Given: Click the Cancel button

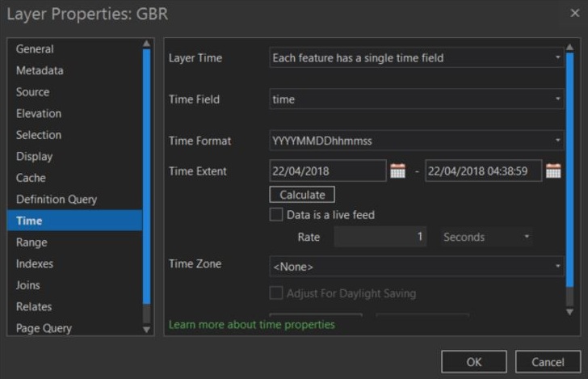Looking at the screenshot, I should point(548,362).
